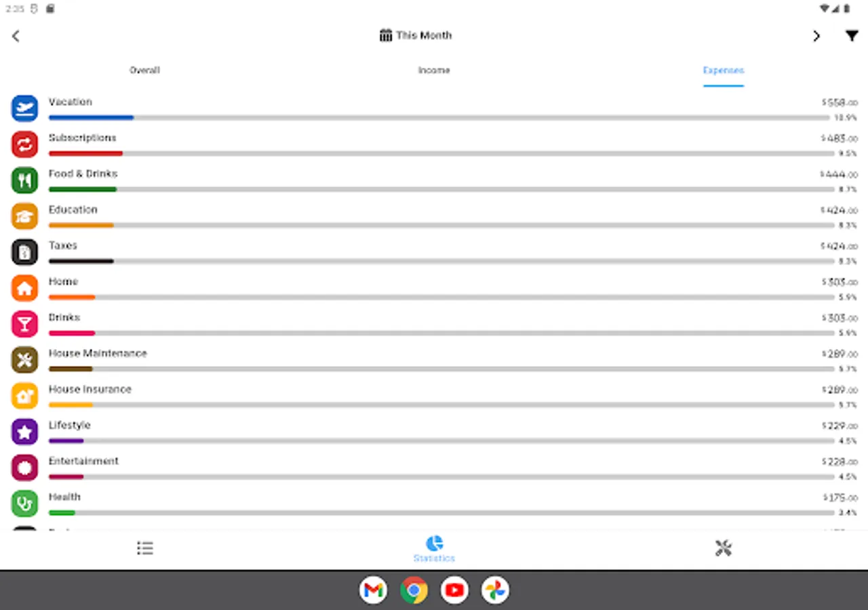Click the Home house icon
This screenshot has width=868, height=610.
[24, 288]
